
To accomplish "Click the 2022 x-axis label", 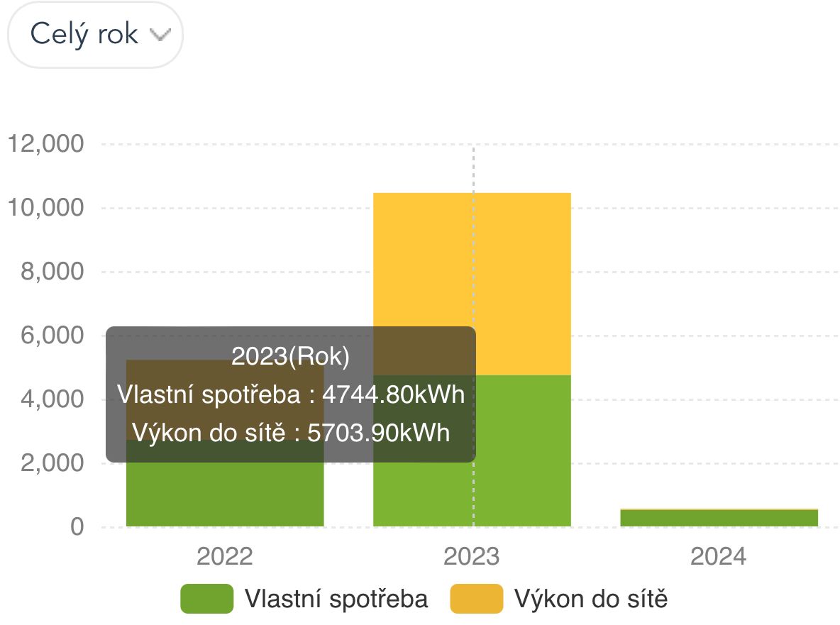I will [x=224, y=557].
